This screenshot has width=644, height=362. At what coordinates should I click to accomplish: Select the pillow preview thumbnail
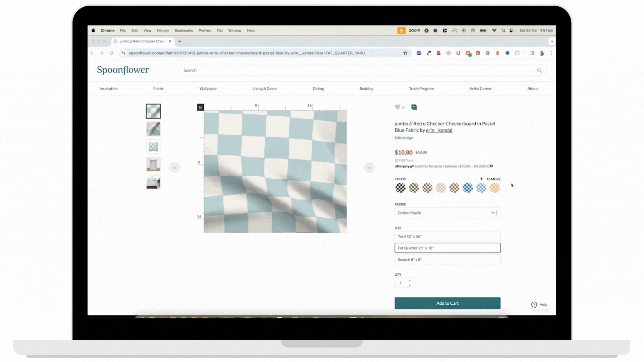click(x=153, y=147)
